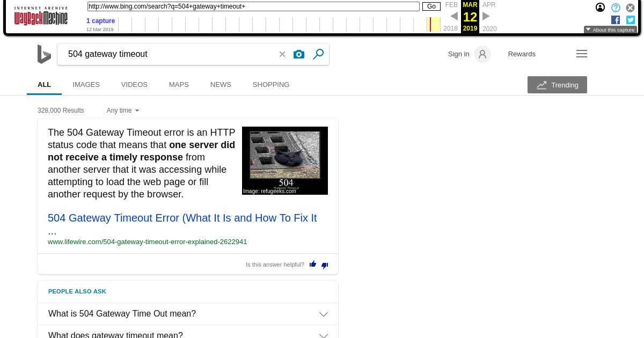Open About this capture dropdown
The width and height of the screenshot is (644, 338).
tap(610, 30)
